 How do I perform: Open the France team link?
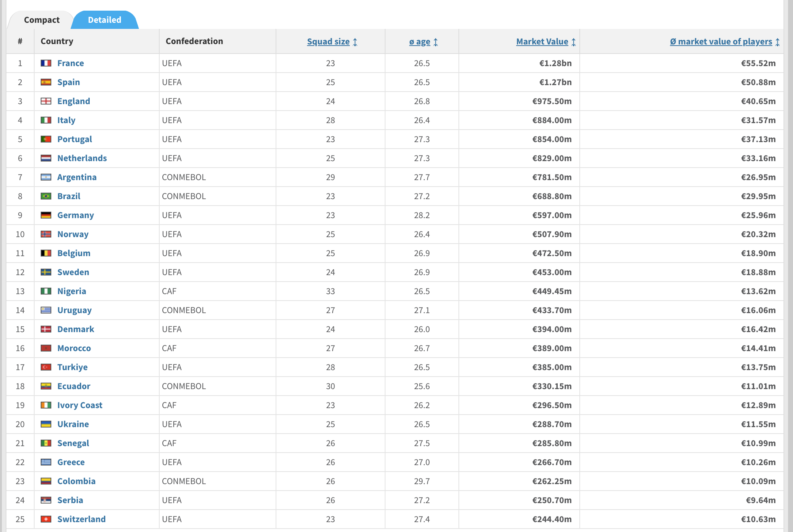pyautogui.click(x=71, y=63)
